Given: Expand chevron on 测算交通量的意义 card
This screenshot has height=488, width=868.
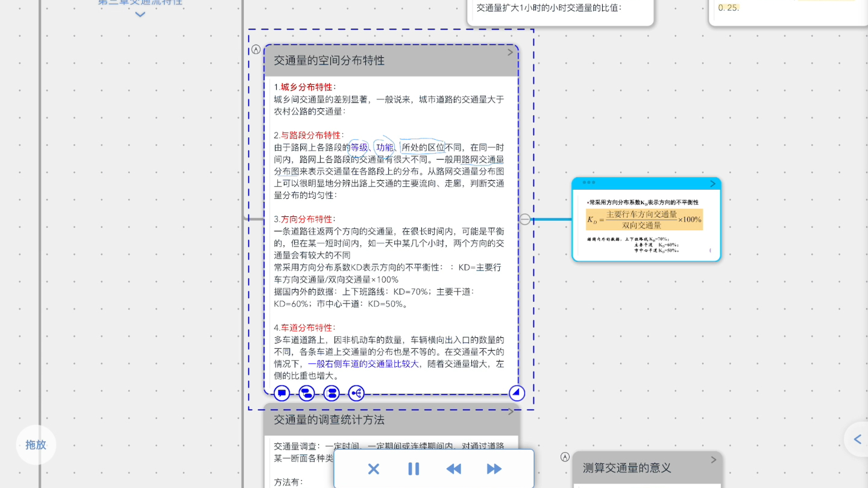Looking at the screenshot, I should click(714, 460).
